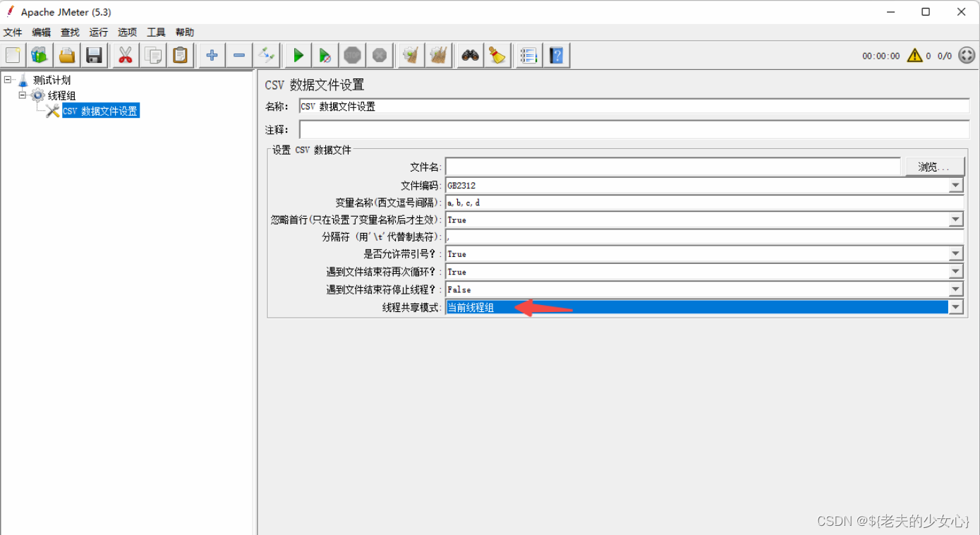980x535 pixels.
Task: Open the 是否允许带引号 dropdown
Action: [956, 254]
